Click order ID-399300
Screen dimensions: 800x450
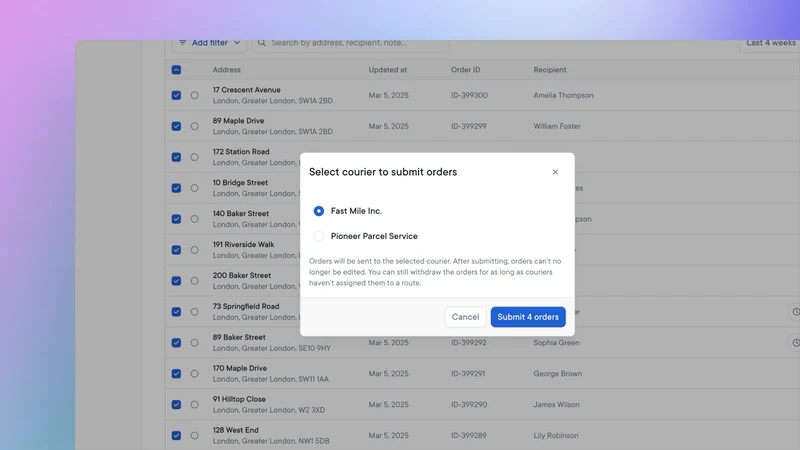point(469,95)
